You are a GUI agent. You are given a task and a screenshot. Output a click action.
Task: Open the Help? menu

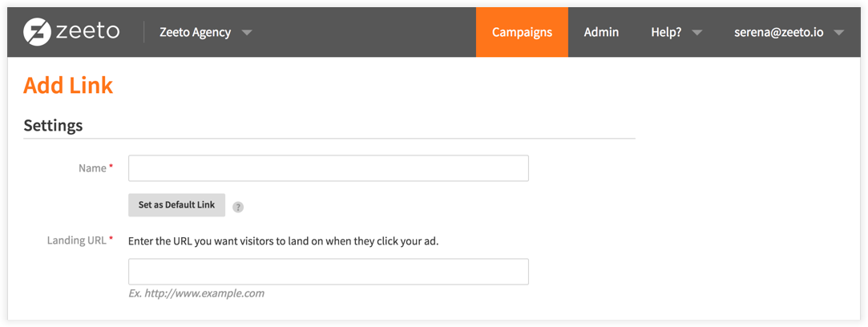(x=667, y=32)
